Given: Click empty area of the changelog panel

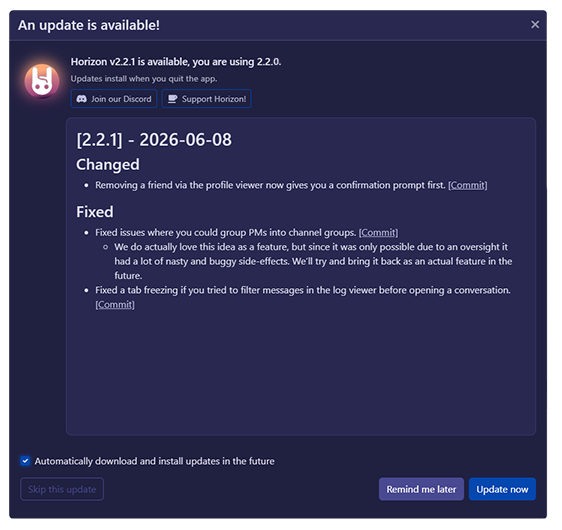Looking at the screenshot, I should click(x=300, y=373).
